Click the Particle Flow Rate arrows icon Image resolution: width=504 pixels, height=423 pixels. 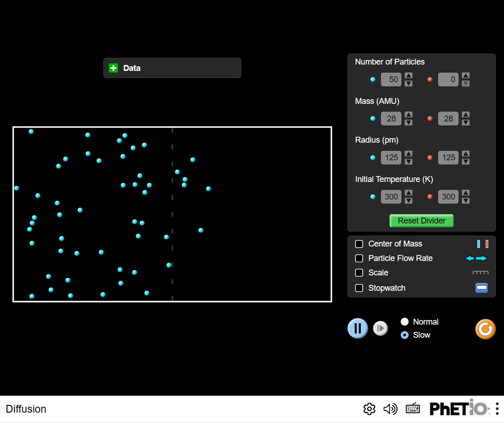(x=476, y=258)
